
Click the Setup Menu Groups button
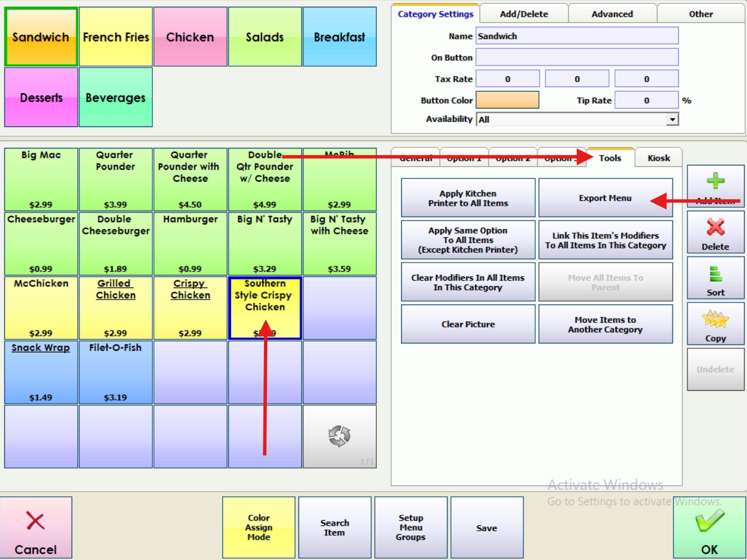(411, 527)
